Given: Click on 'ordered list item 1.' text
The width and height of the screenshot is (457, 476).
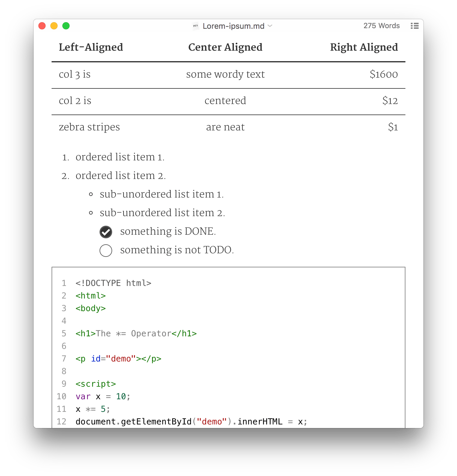Looking at the screenshot, I should [120, 157].
